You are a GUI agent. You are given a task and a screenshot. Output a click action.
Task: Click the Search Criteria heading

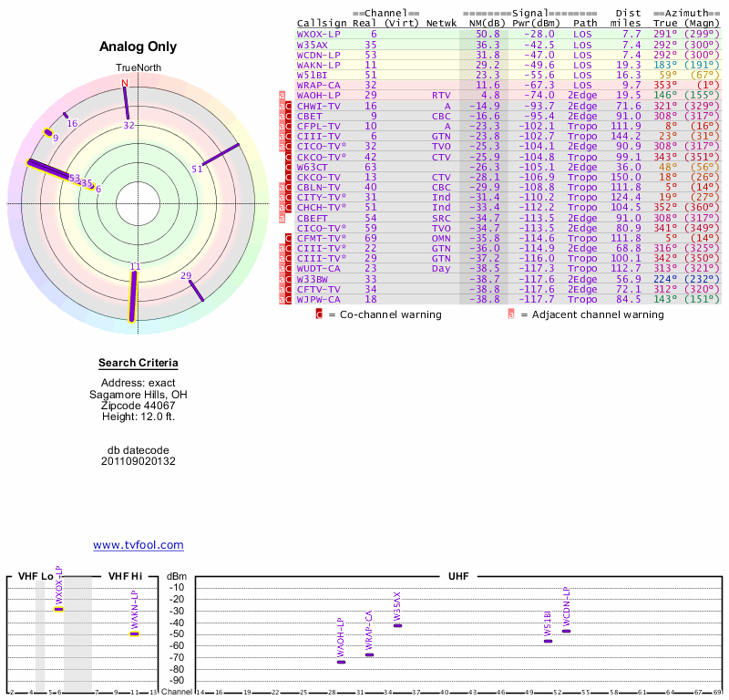[139, 363]
